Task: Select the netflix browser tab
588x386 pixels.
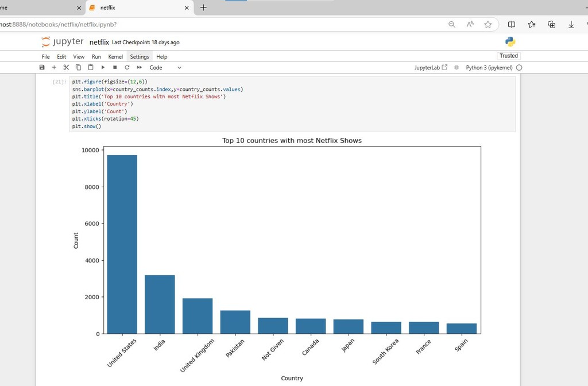Action: pyautogui.click(x=140, y=7)
